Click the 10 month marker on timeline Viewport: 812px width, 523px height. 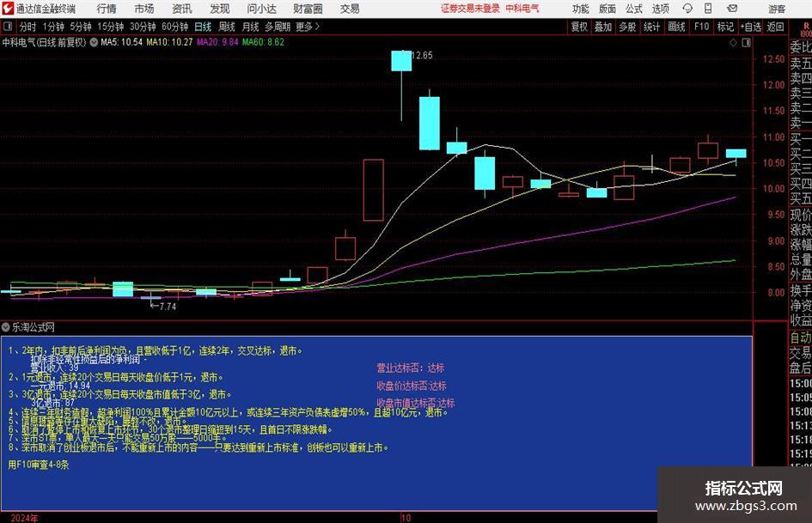pos(406,519)
